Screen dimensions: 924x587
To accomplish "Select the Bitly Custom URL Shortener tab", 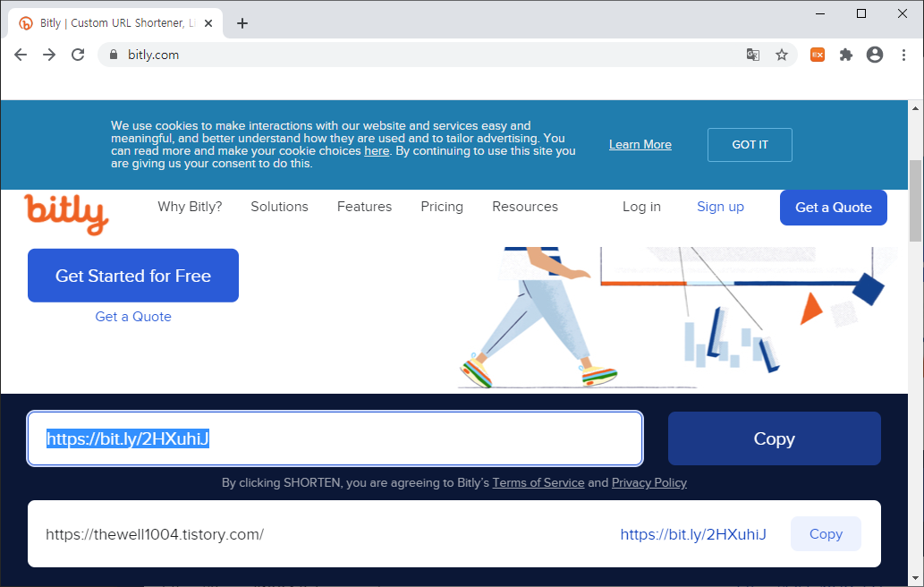I will coord(115,23).
